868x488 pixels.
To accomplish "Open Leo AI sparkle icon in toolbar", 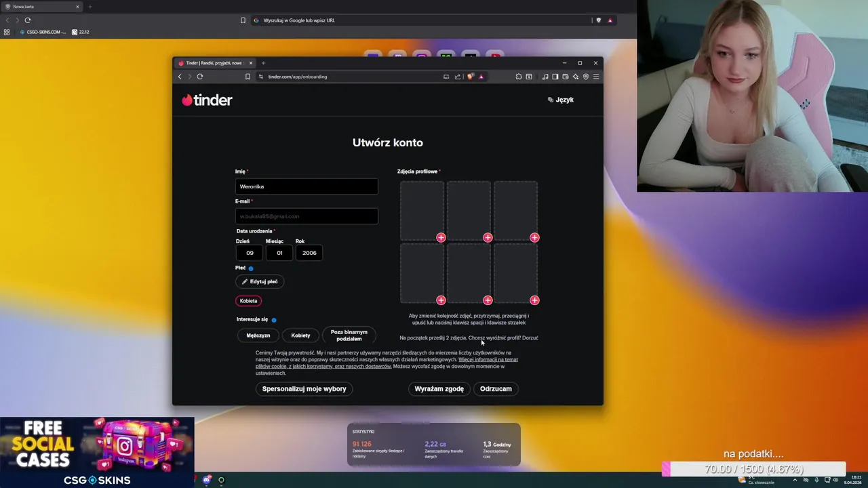I will click(576, 77).
